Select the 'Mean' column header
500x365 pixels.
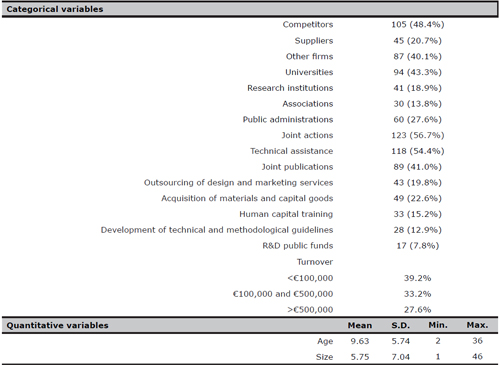tap(360, 325)
